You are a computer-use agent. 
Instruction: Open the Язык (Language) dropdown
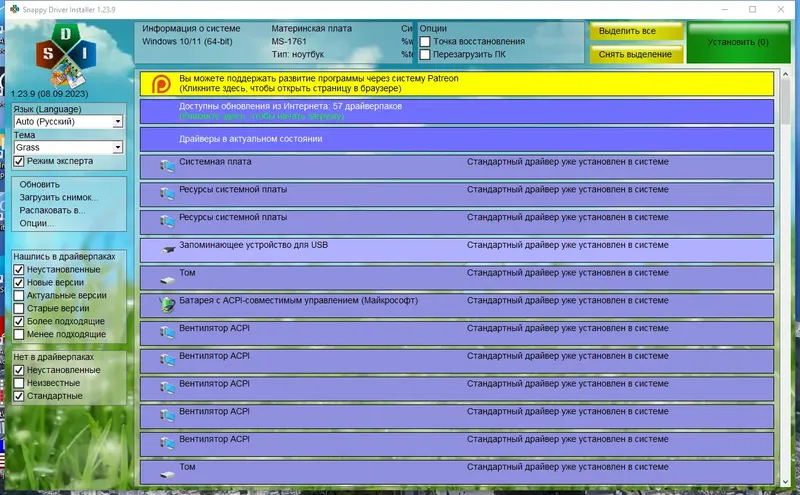pos(68,121)
